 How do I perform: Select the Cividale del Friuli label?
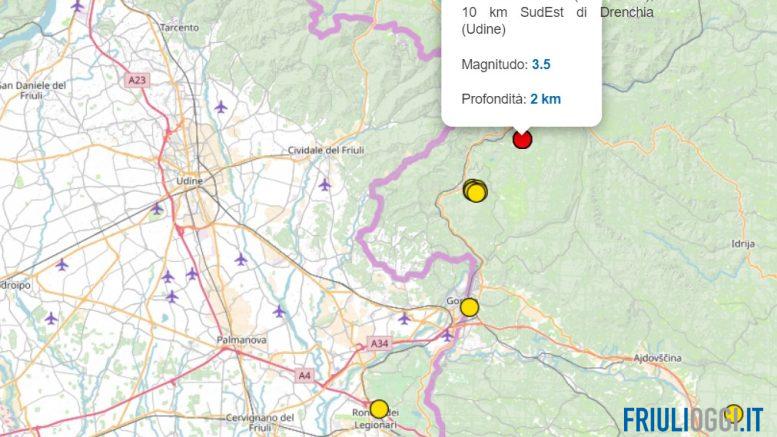pyautogui.click(x=324, y=150)
